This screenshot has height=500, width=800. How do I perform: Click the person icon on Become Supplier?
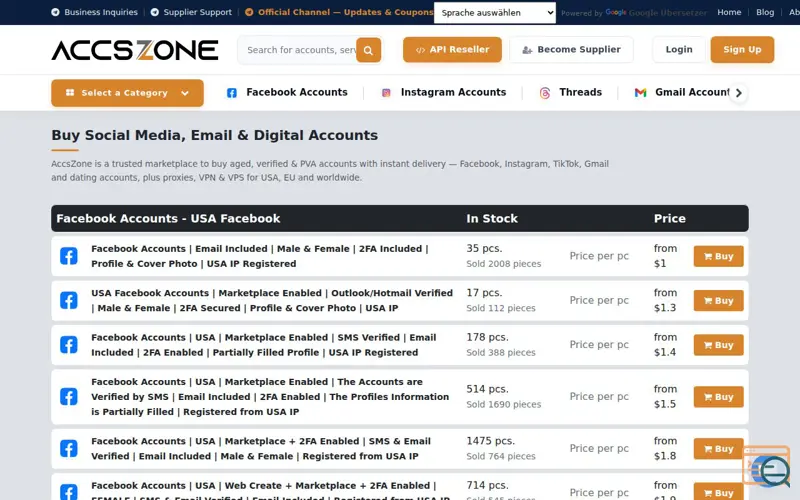[x=527, y=50]
